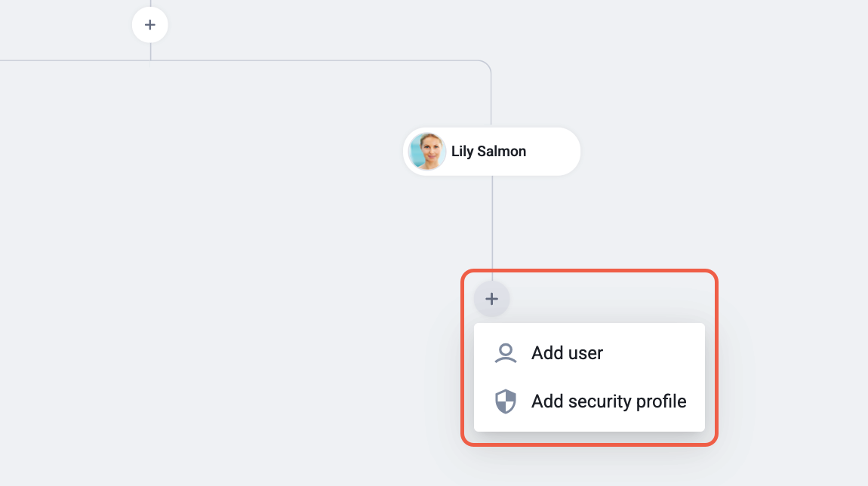Click empty canvas to dismiss the popup
Screen dimensions: 868x486
coord(221,277)
